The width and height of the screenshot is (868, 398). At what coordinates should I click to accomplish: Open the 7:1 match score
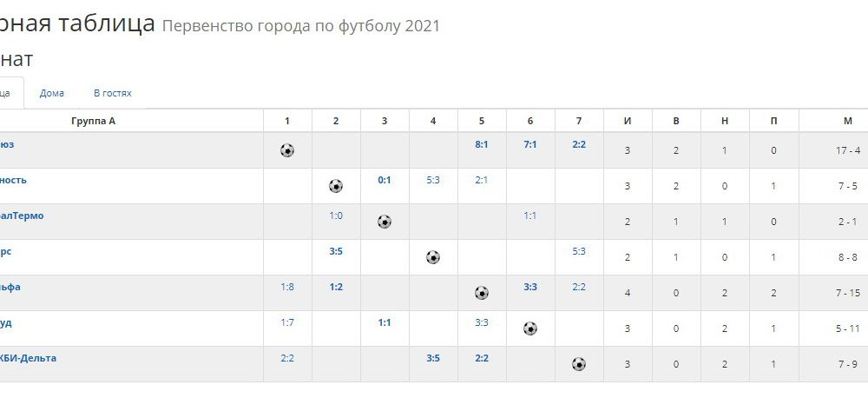tap(530, 144)
